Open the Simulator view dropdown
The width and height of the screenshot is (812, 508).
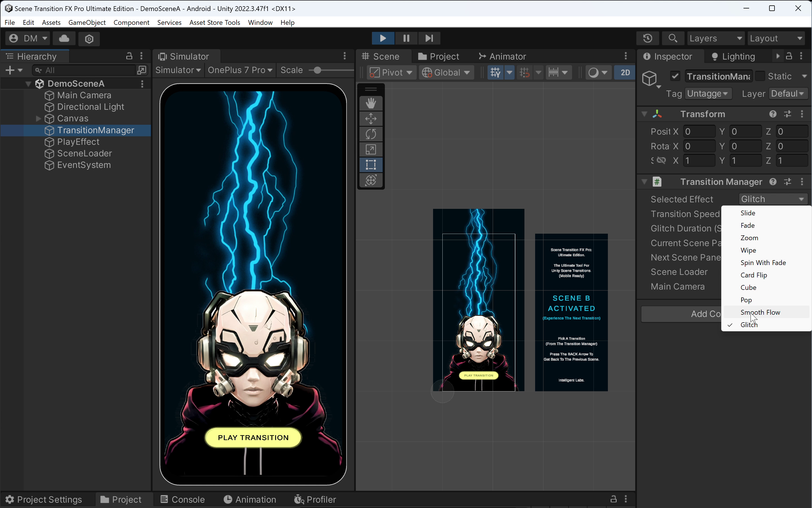(178, 70)
